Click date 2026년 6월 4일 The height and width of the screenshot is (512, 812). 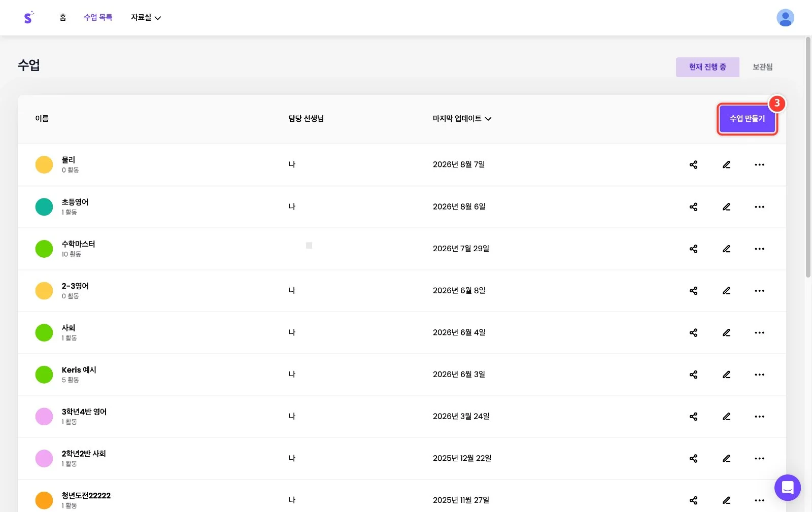point(459,332)
